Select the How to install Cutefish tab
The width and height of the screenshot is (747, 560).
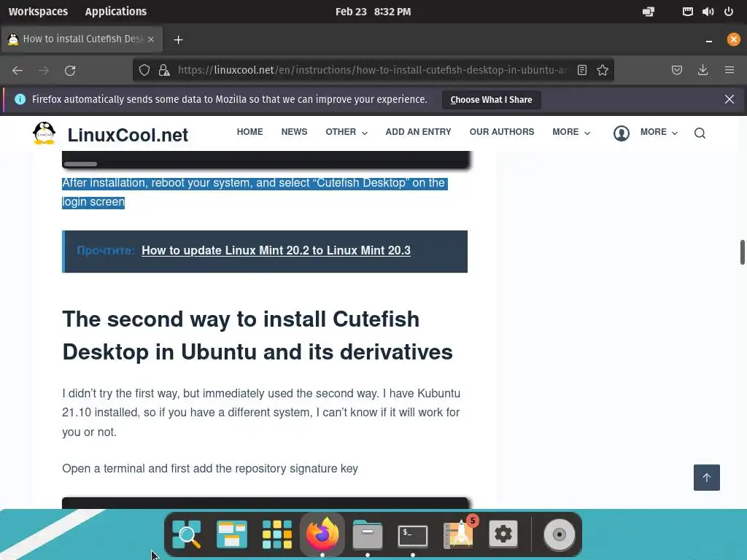[x=82, y=39]
